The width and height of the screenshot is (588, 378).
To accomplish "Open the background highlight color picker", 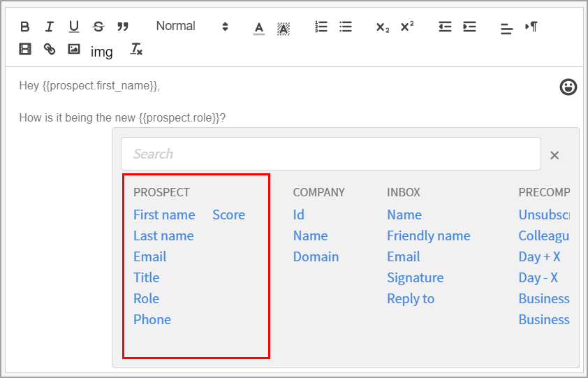I will [283, 28].
